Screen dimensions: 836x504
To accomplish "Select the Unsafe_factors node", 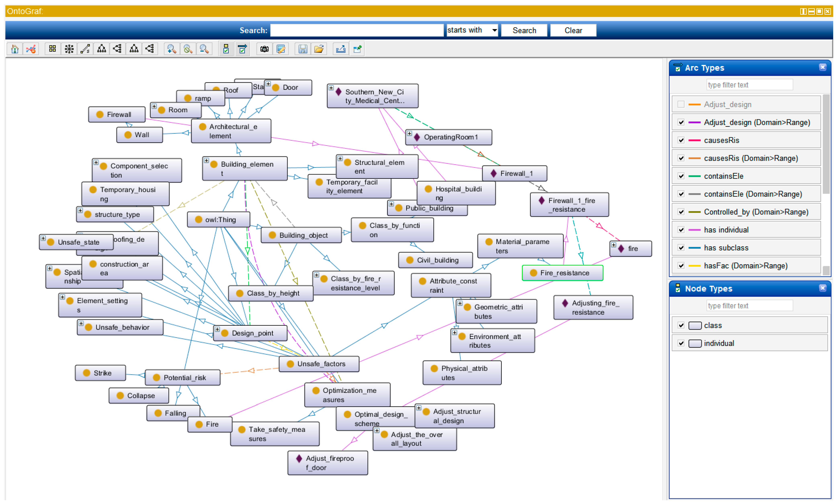I will (321, 364).
